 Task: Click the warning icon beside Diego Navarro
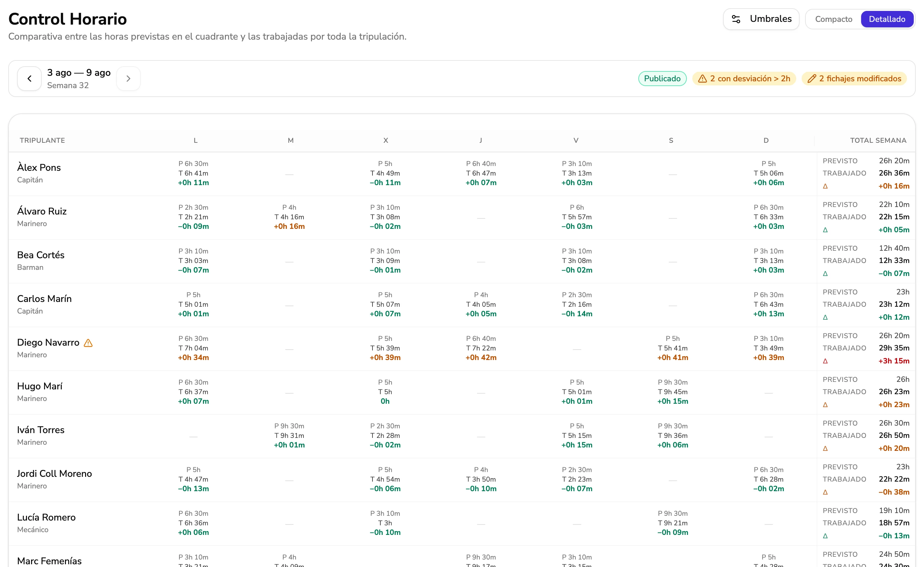(x=88, y=343)
